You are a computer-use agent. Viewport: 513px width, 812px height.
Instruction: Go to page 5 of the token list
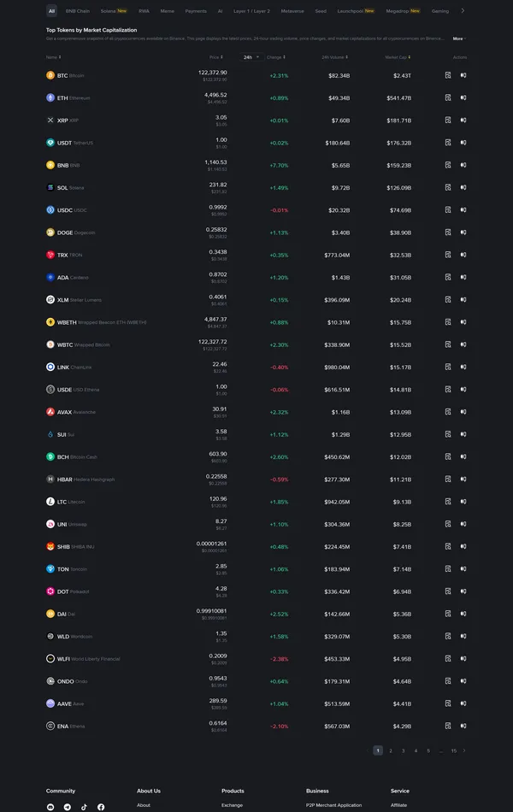[x=429, y=750]
